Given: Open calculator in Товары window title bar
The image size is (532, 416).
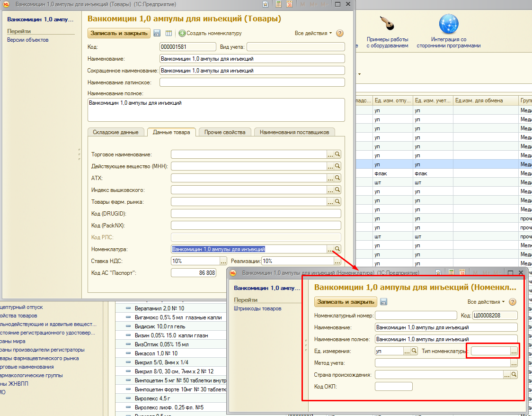Looking at the screenshot, I should pos(278,4).
